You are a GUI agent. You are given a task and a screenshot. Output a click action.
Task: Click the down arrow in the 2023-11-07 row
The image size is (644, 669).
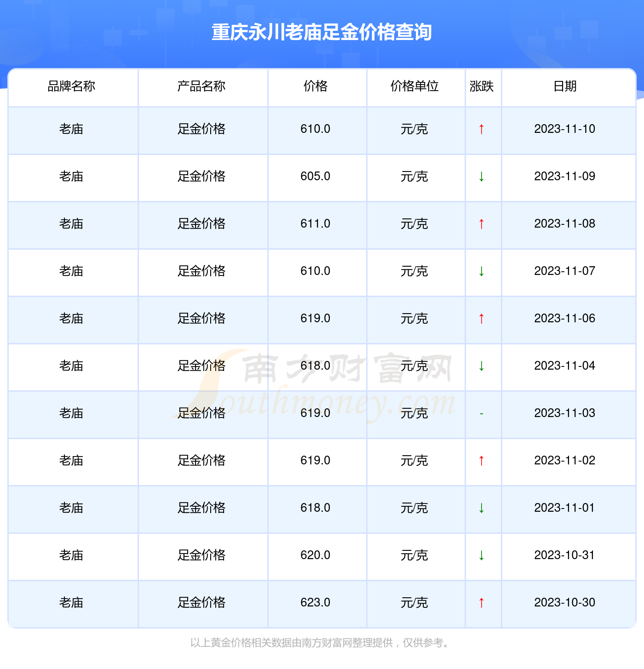click(x=481, y=271)
